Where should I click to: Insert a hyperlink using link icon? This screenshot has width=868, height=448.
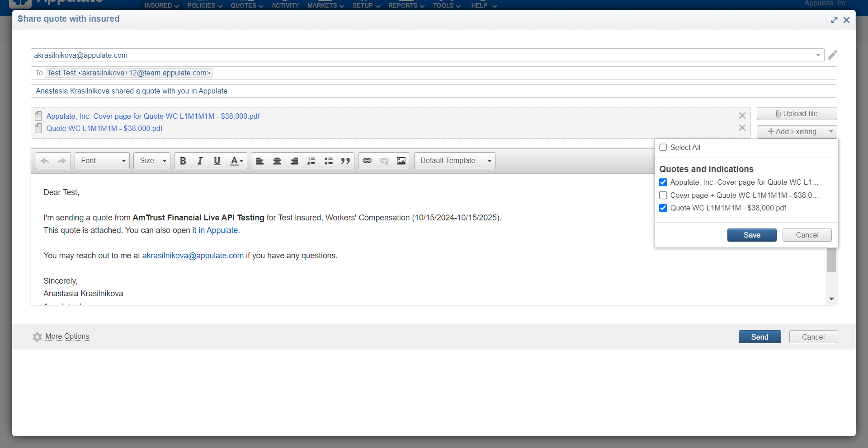click(x=367, y=161)
